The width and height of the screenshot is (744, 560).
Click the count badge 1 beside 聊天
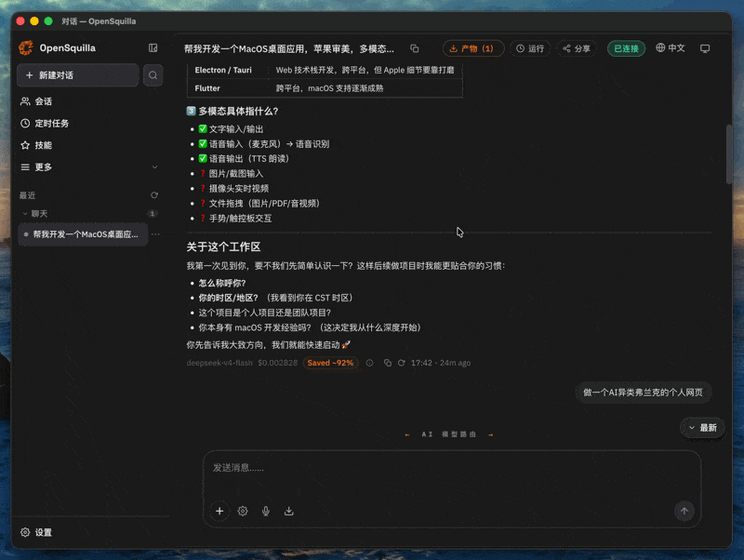[153, 214]
